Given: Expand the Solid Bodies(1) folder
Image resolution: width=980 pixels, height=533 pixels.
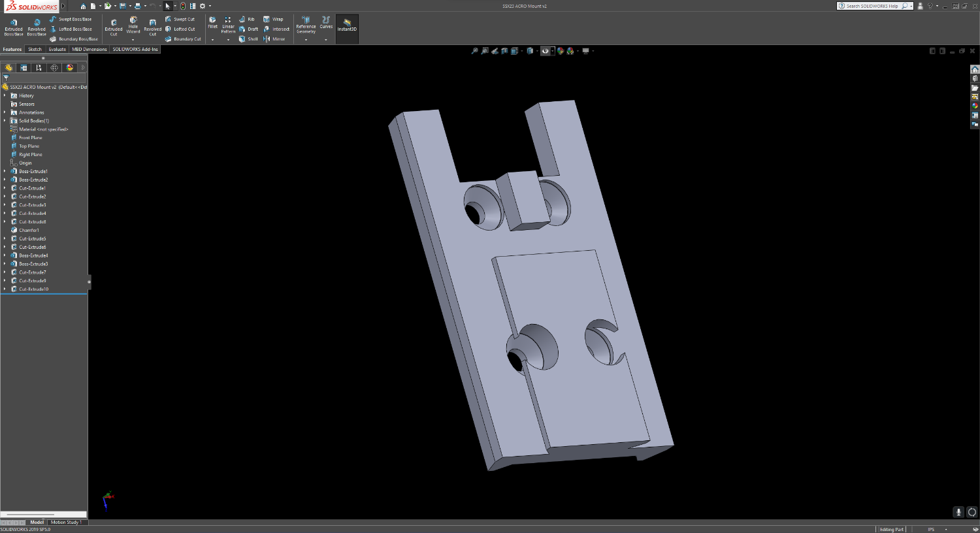Looking at the screenshot, I should [5, 121].
